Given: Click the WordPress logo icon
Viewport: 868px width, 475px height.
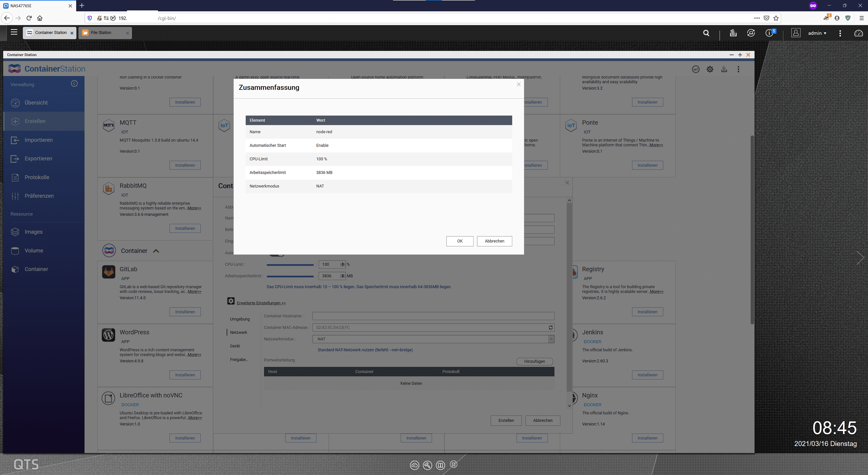Looking at the screenshot, I should point(108,335).
